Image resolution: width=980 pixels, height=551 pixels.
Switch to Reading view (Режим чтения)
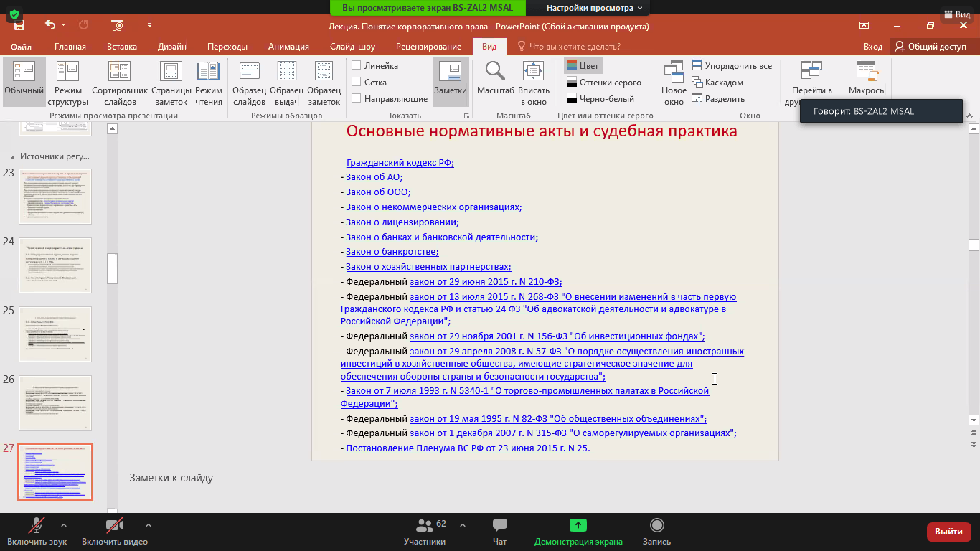209,82
